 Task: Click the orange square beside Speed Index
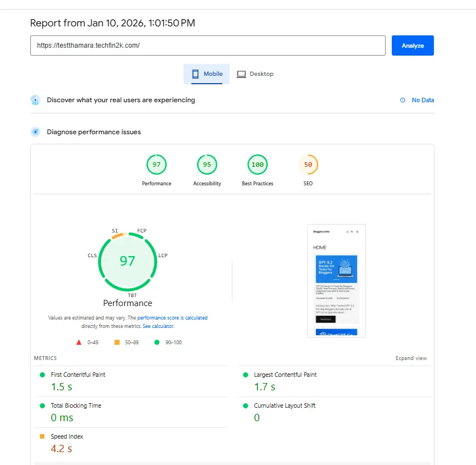tap(42, 436)
